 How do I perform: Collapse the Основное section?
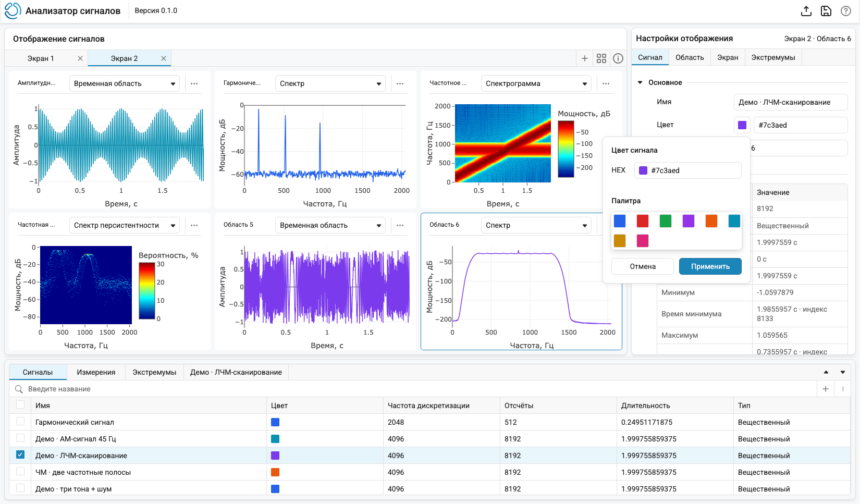tap(640, 82)
